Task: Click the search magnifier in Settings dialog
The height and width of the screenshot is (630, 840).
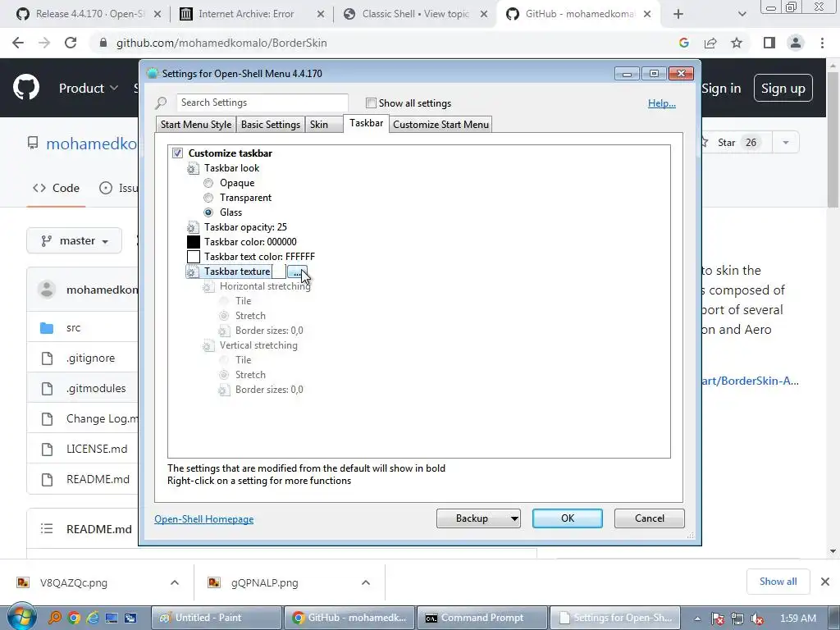Action: (161, 103)
